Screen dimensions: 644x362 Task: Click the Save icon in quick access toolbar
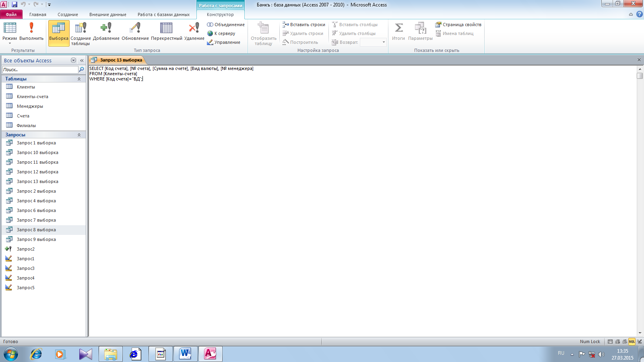[14, 4]
